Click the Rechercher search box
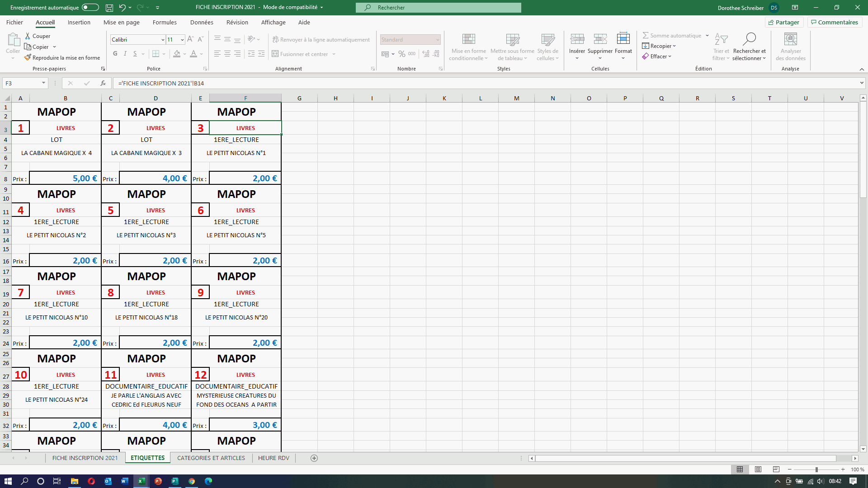 (x=439, y=8)
